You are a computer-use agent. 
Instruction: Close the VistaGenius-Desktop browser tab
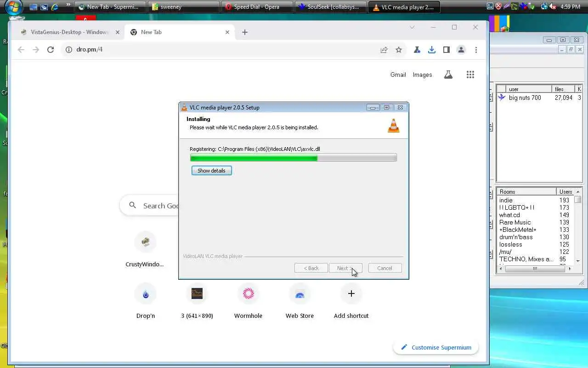pos(118,32)
